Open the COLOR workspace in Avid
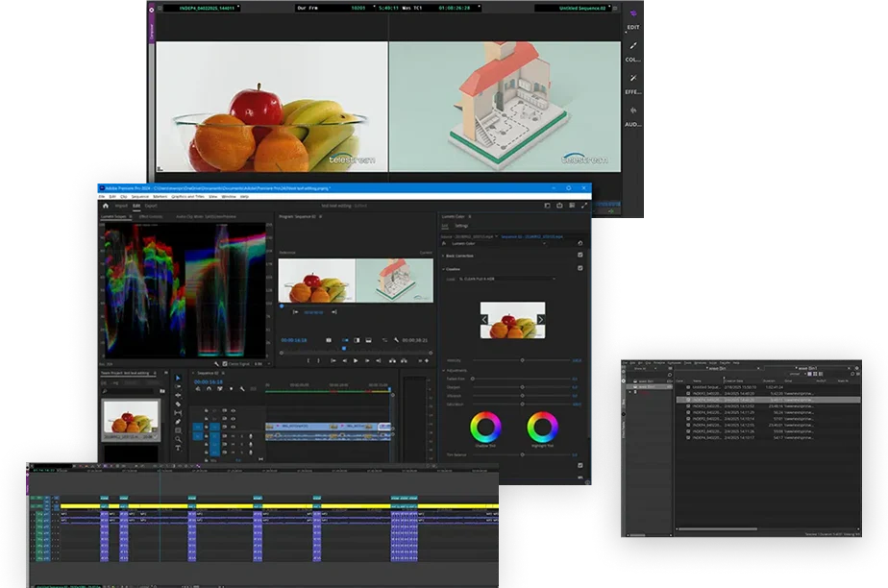Screen dimensions: 888x588 click(633, 52)
